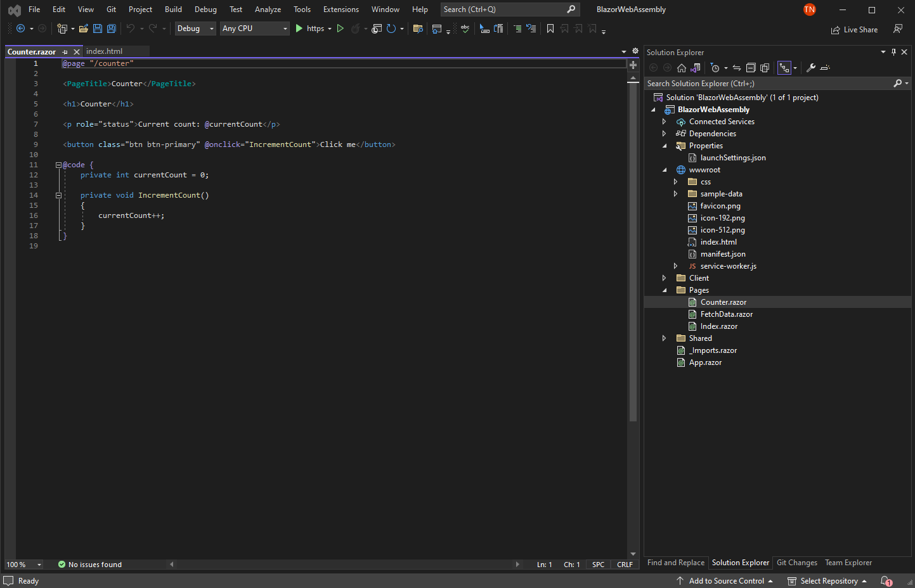Click Collapse All in Solution Explorer toolbar
The width and height of the screenshot is (915, 588).
point(751,68)
